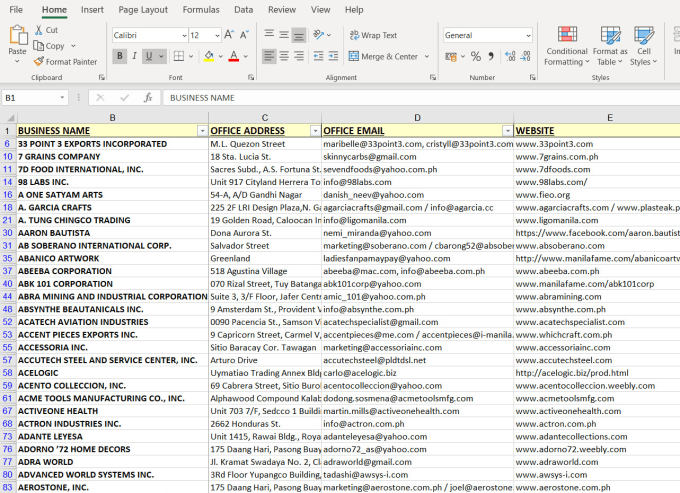The image size is (680, 493).
Task: Click the formula bar containing BUSINESS NAME
Action: click(421, 98)
